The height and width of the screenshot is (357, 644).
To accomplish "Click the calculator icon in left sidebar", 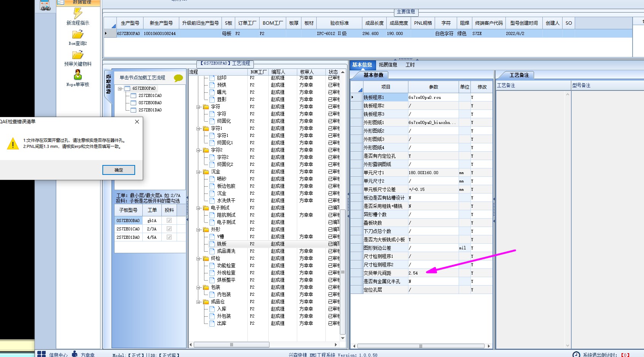I will point(45,5).
